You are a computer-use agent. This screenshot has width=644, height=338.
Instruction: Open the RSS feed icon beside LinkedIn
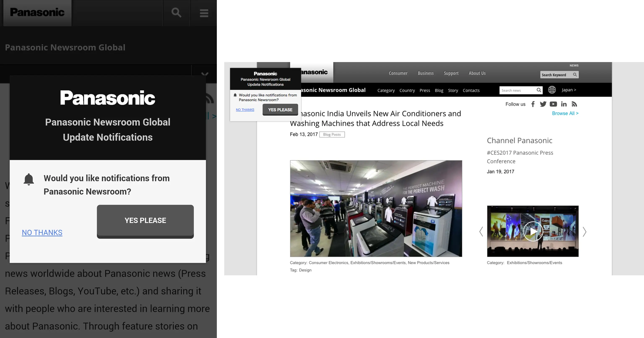pos(574,104)
